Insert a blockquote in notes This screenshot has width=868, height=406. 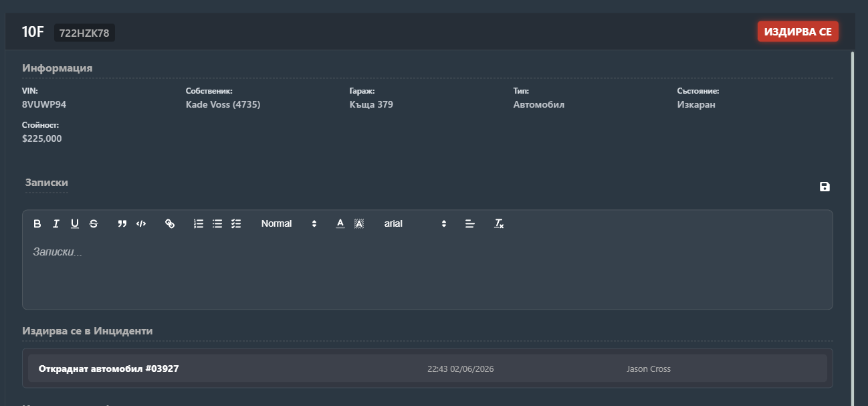coord(122,224)
